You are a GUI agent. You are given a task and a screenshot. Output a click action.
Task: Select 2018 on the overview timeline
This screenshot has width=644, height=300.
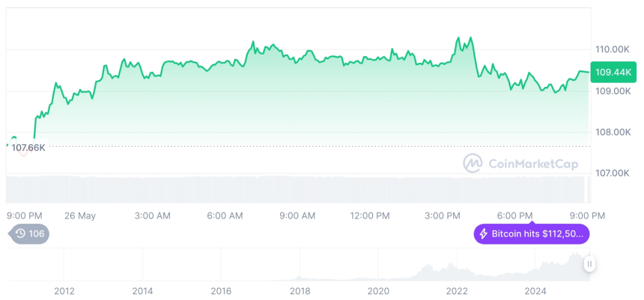click(300, 291)
